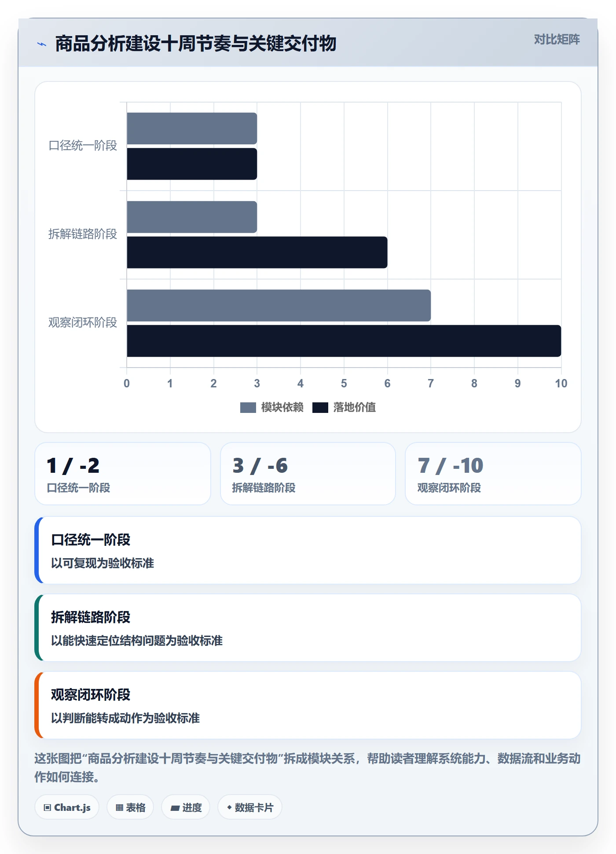Click the 观察闭环阶段 落地价值 dark bar
This screenshot has height=854, width=616.
click(344, 341)
